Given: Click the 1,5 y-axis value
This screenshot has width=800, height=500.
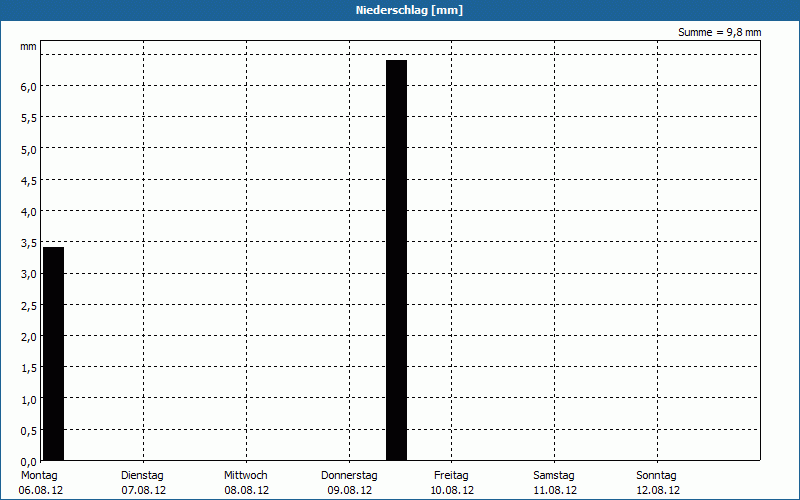Looking at the screenshot, I should coord(29,368).
